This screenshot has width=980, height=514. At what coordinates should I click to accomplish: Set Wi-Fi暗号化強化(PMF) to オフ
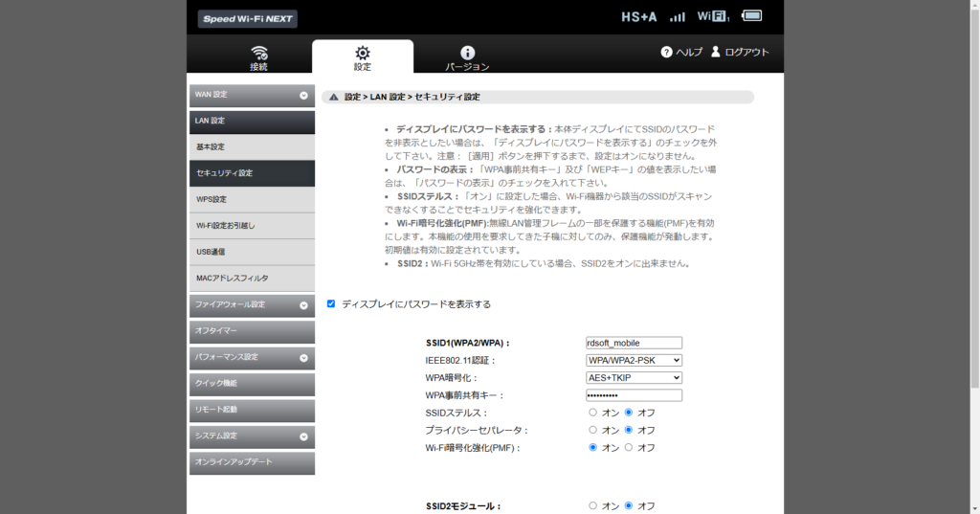[x=629, y=447]
